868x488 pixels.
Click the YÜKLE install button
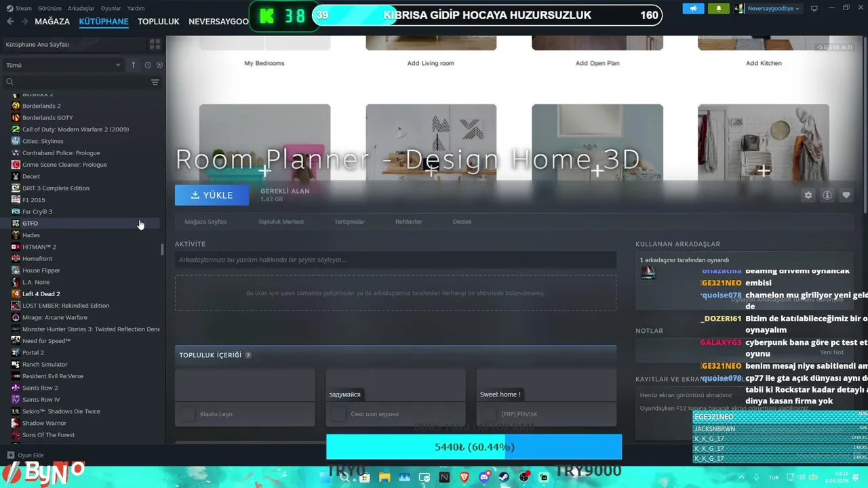pos(212,195)
